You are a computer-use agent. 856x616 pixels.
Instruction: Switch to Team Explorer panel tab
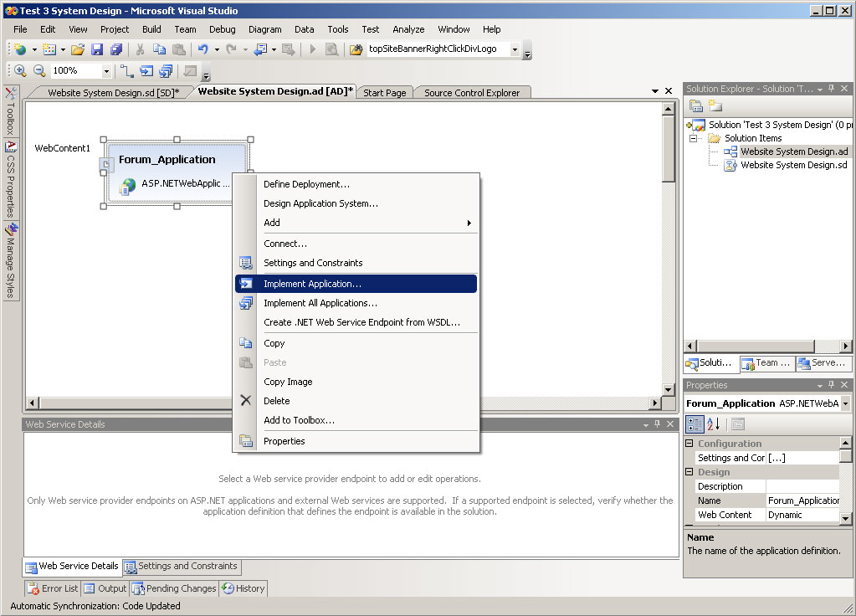pyautogui.click(x=766, y=362)
